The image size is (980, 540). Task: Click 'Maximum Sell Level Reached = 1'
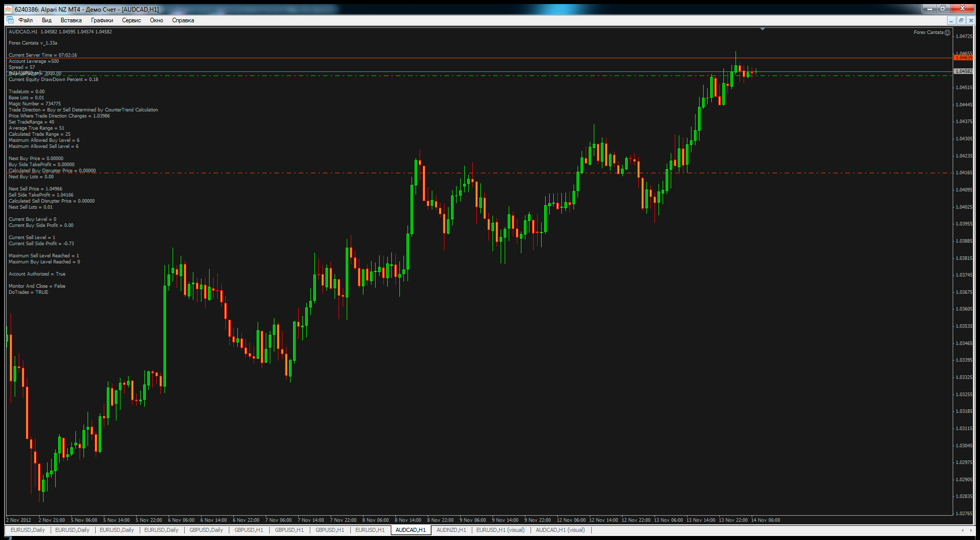point(44,256)
